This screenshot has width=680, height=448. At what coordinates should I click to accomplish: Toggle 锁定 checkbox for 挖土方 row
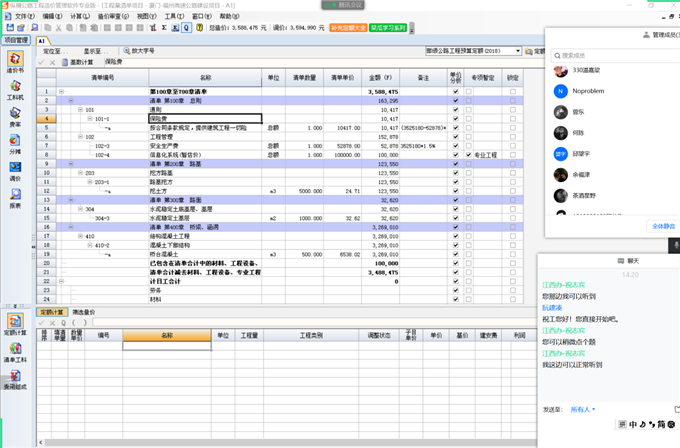pos(513,191)
